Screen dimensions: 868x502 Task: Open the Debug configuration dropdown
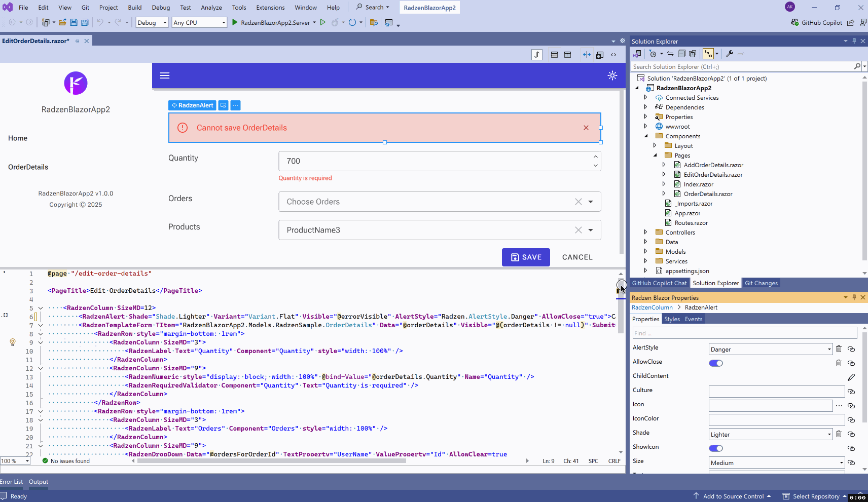point(152,22)
